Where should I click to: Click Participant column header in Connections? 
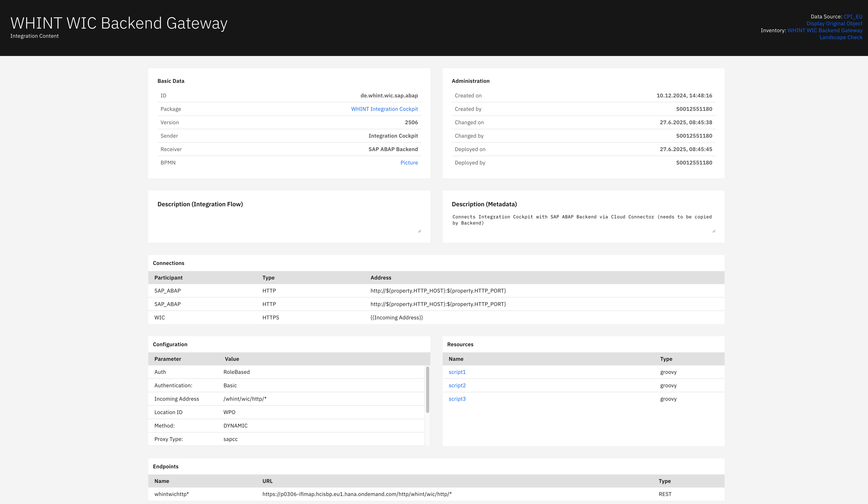[x=168, y=278]
